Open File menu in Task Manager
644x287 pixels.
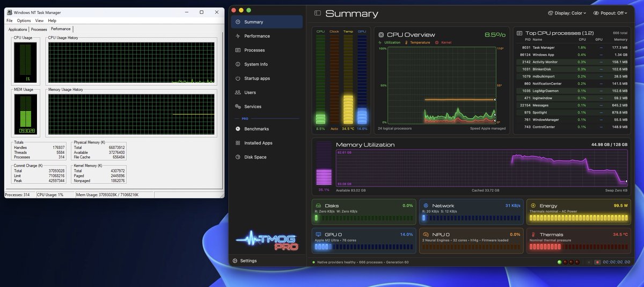(10, 20)
